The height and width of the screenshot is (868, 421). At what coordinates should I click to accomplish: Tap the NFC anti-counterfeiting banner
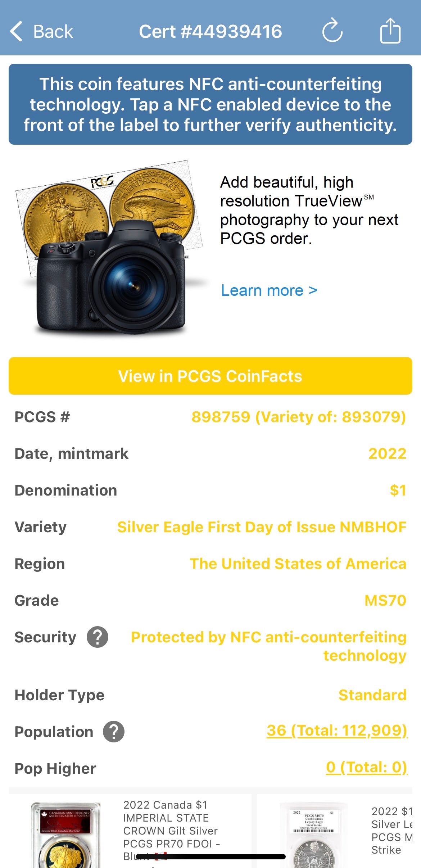point(210,104)
